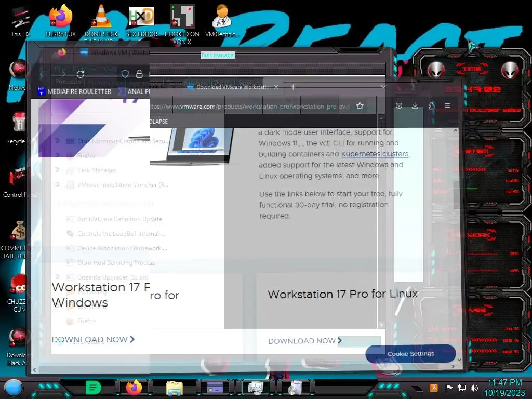Click the page scrollbar down arrow
Viewport: 532px width, 399px height.
(x=459, y=360)
